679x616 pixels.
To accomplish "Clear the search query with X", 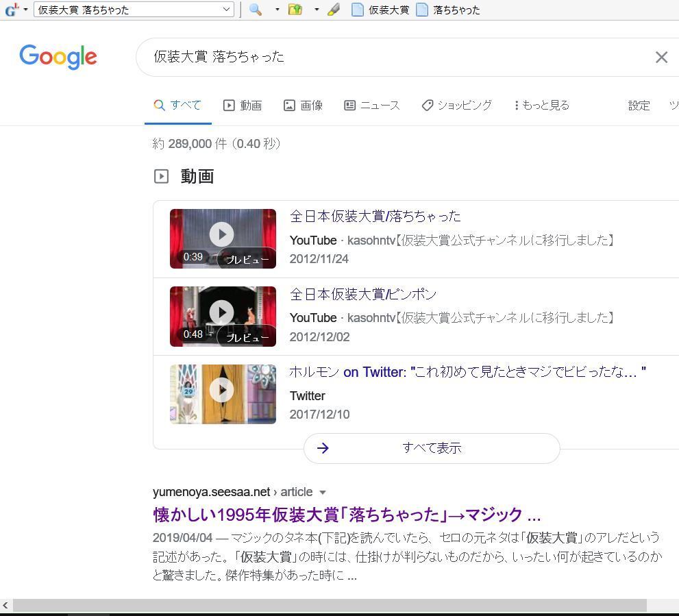I will coord(661,57).
